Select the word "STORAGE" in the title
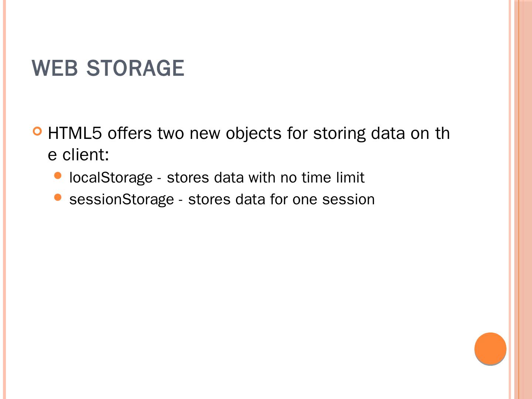 click(135, 68)
